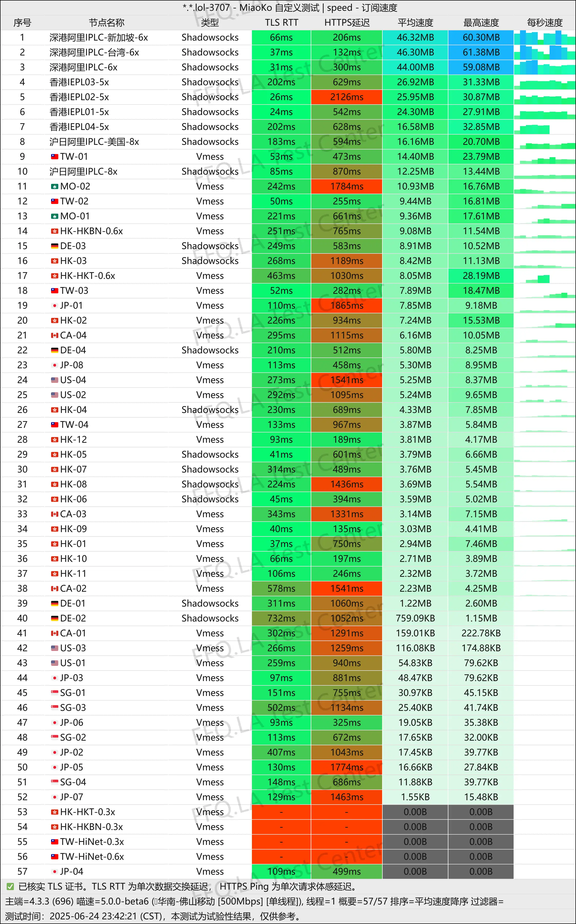This screenshot has width=576, height=924.
Task: Click the 732ms TLS RTT cell
Action: point(281,618)
